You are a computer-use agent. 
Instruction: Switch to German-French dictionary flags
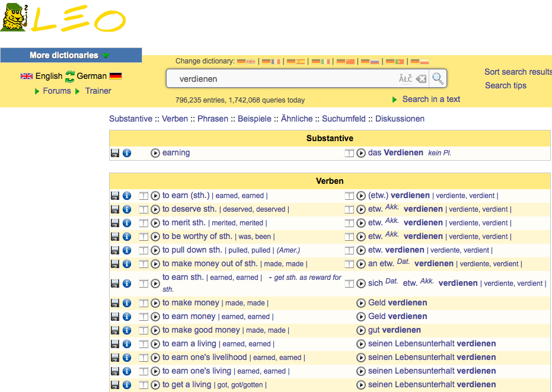271,60
